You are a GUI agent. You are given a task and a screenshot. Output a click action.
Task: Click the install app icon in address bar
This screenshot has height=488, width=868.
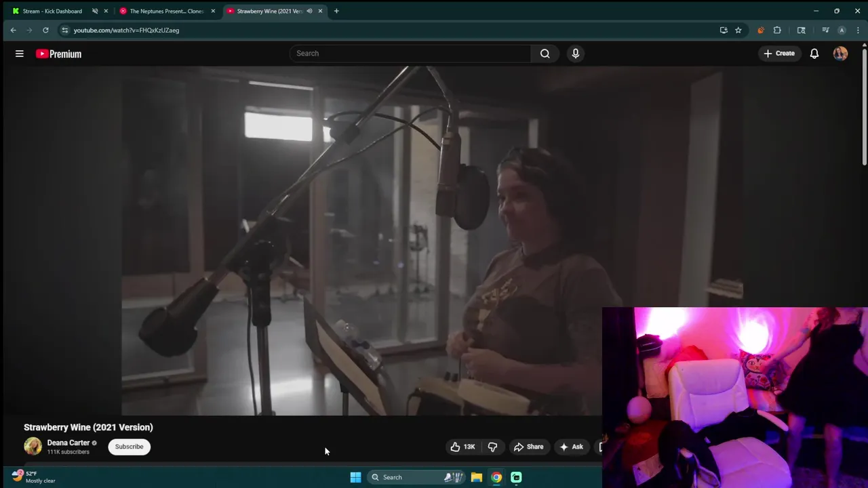point(724,30)
